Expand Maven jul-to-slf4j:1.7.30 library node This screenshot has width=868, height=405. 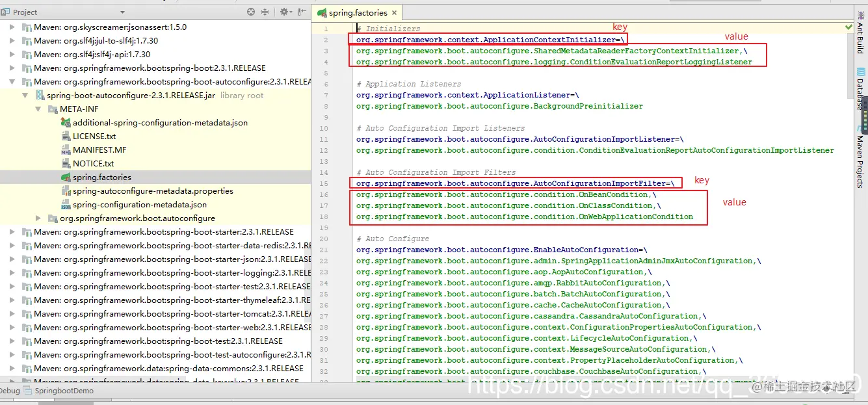[x=12, y=41]
